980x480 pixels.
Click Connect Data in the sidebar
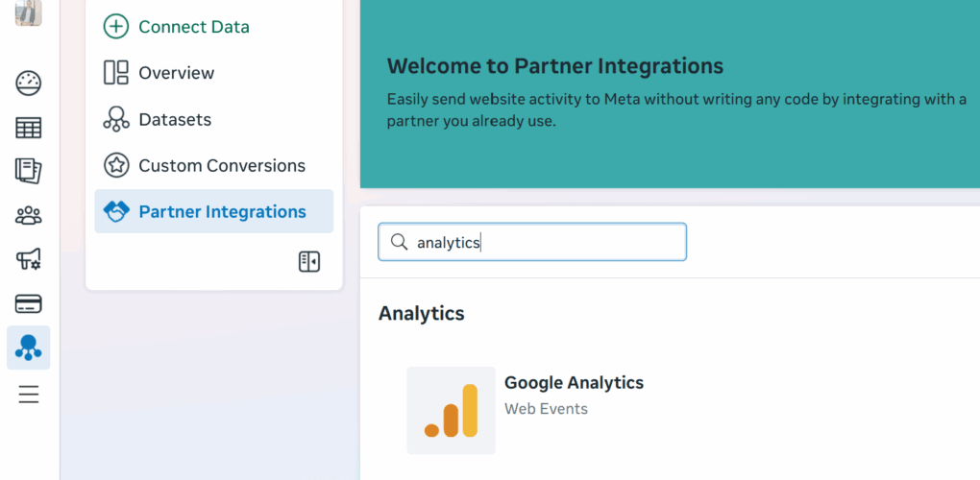[x=193, y=27]
